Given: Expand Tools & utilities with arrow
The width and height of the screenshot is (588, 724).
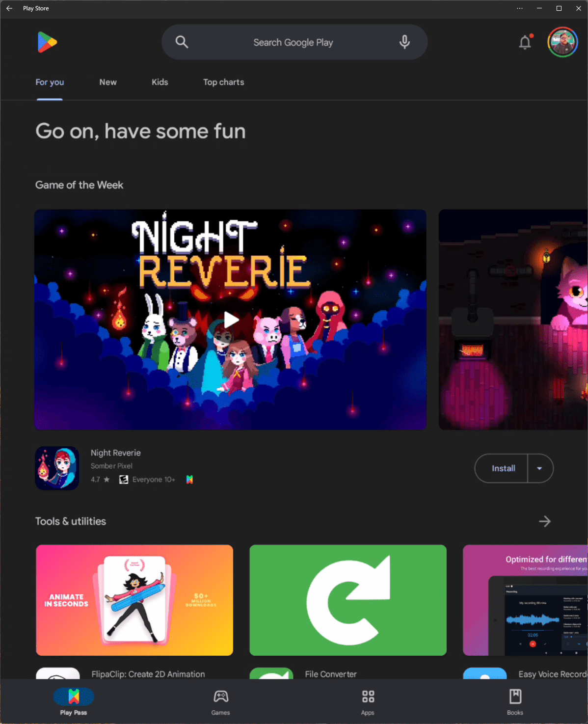Looking at the screenshot, I should coord(544,521).
